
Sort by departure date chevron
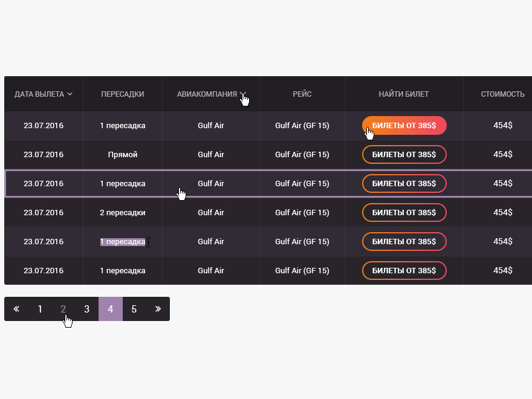tap(70, 94)
